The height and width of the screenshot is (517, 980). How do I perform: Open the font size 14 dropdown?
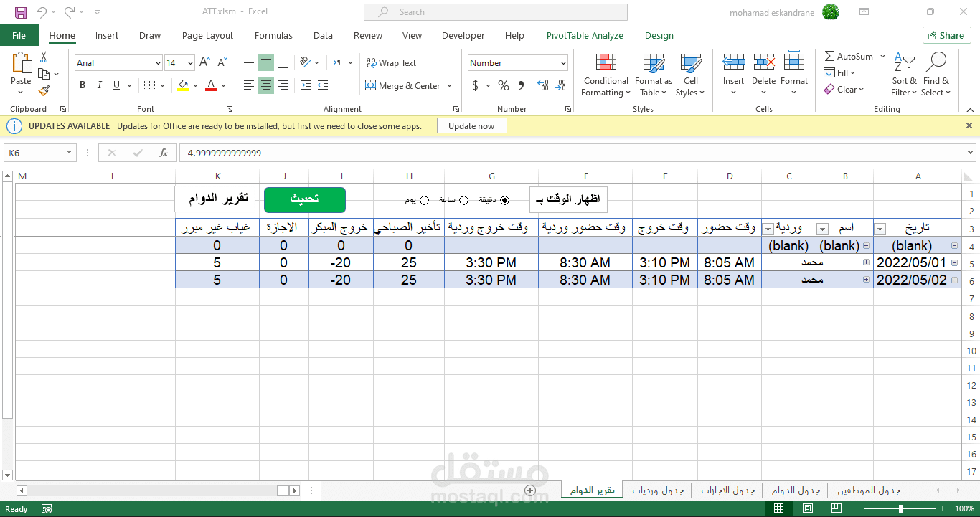(189, 63)
